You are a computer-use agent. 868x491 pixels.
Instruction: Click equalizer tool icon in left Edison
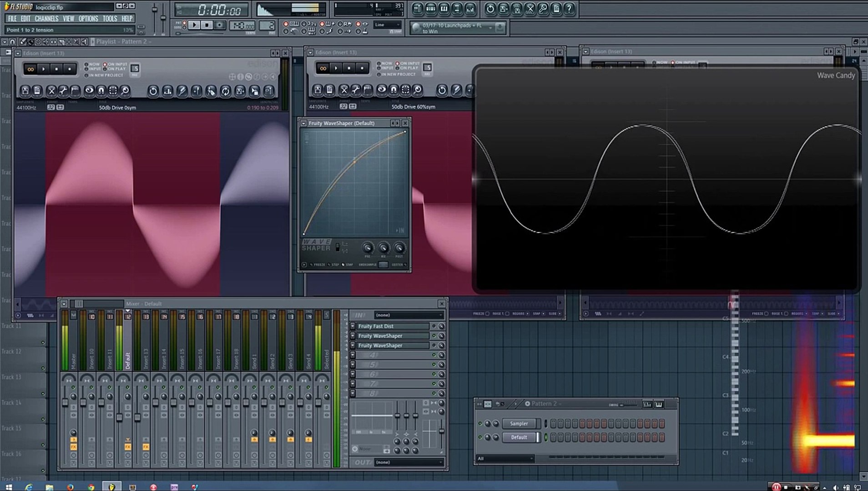tap(168, 91)
